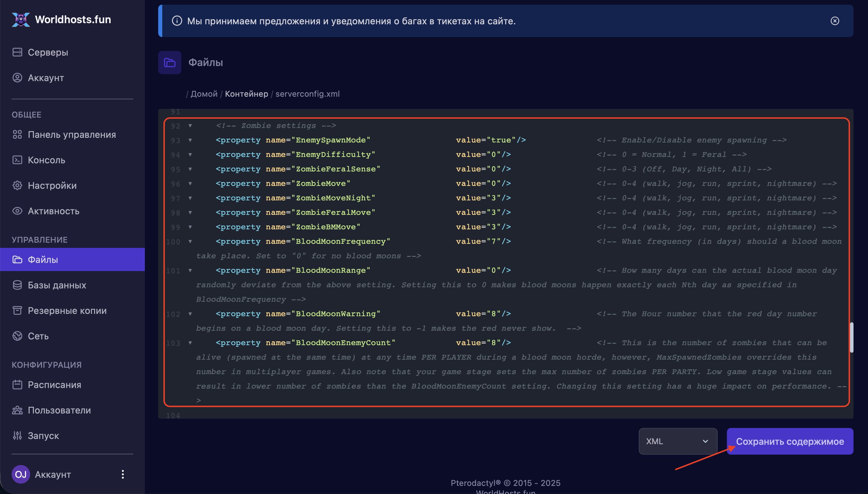Open Базы данных database icon
This screenshot has width=868, height=494.
coord(17,285)
